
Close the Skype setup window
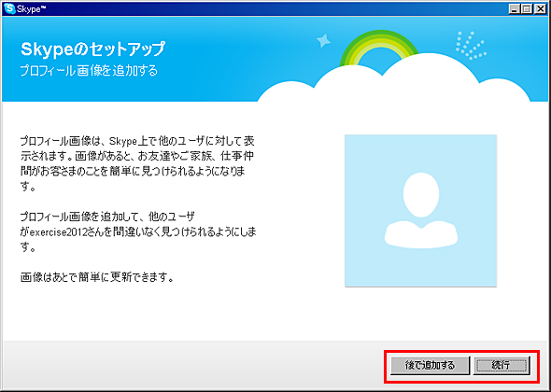coord(540,9)
